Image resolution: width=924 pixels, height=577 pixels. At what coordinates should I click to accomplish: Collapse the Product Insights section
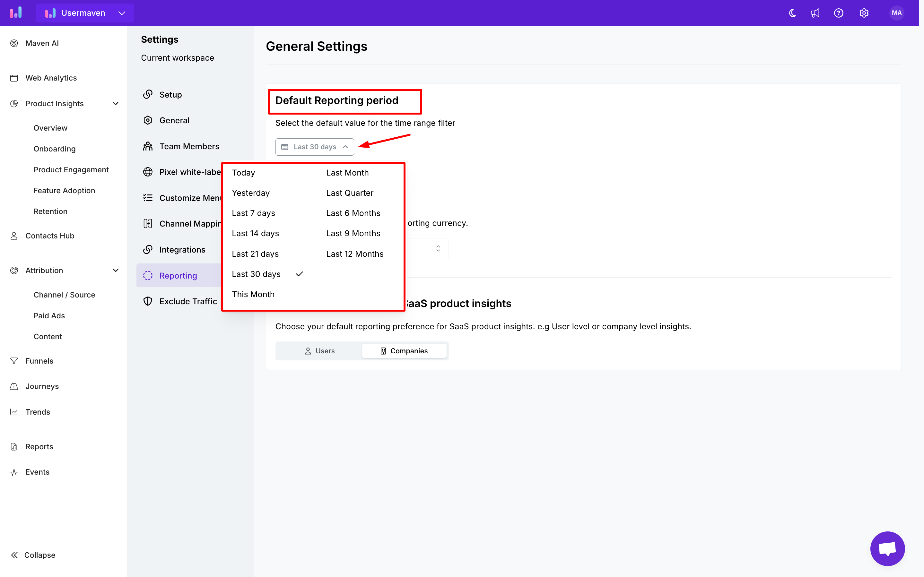tap(116, 103)
